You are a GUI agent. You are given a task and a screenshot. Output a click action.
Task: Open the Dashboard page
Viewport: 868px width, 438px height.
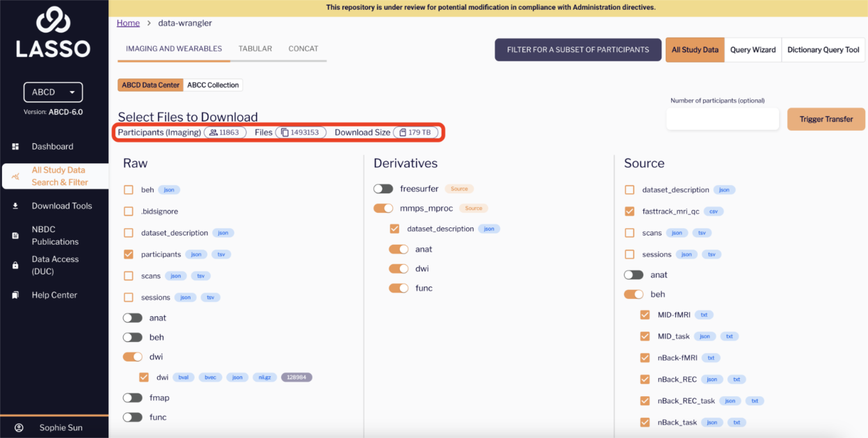coord(52,147)
